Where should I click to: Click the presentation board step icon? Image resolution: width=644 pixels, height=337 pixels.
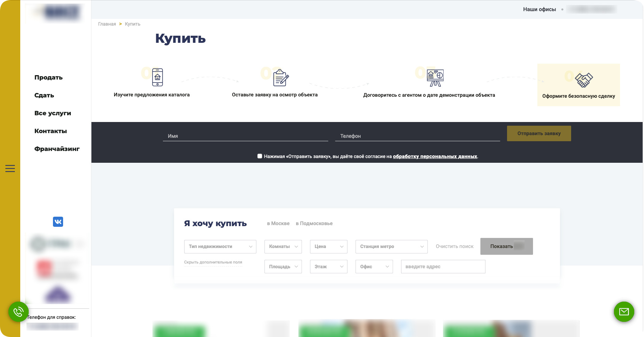click(x=435, y=78)
